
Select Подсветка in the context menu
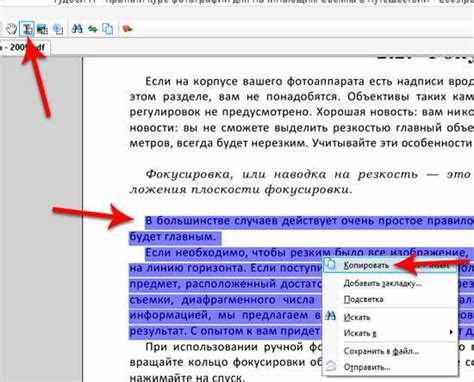coord(390,299)
